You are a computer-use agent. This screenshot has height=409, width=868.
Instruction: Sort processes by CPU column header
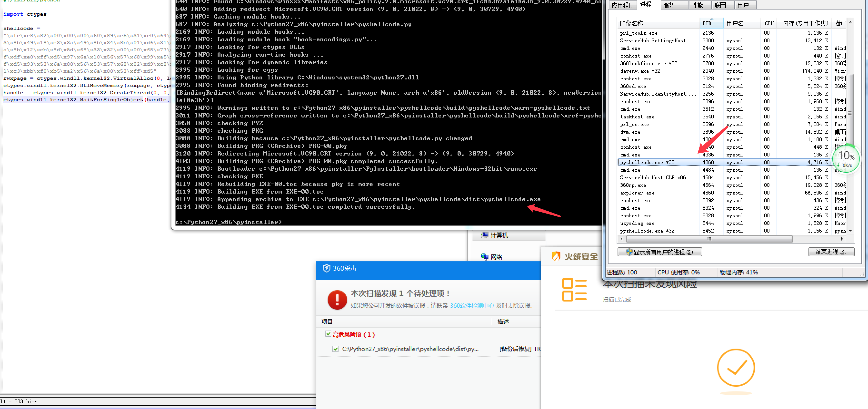tap(769, 23)
